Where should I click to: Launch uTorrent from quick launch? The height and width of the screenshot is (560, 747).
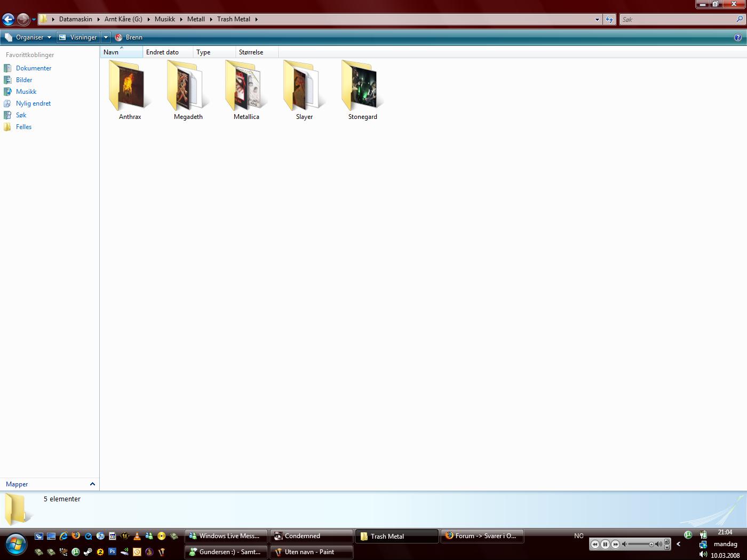pyautogui.click(x=76, y=552)
